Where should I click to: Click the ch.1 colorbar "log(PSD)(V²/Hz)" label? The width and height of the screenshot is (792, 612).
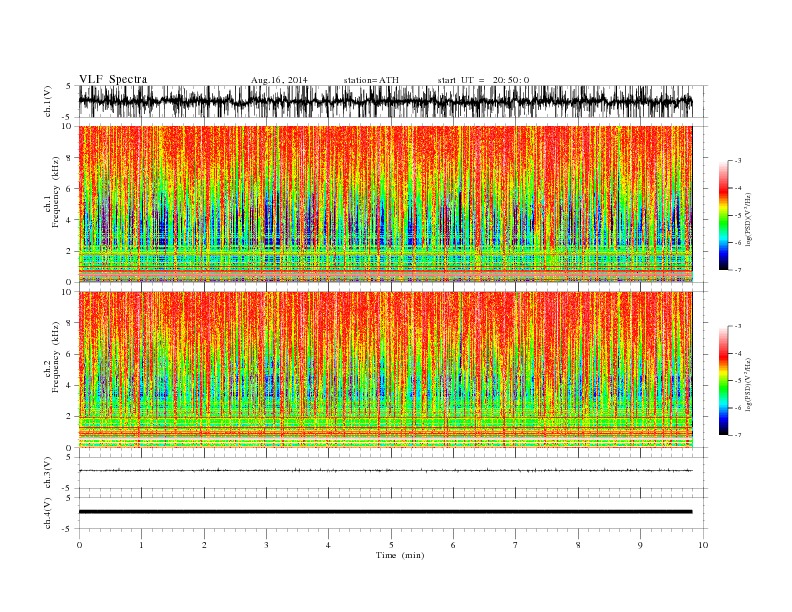(x=748, y=219)
